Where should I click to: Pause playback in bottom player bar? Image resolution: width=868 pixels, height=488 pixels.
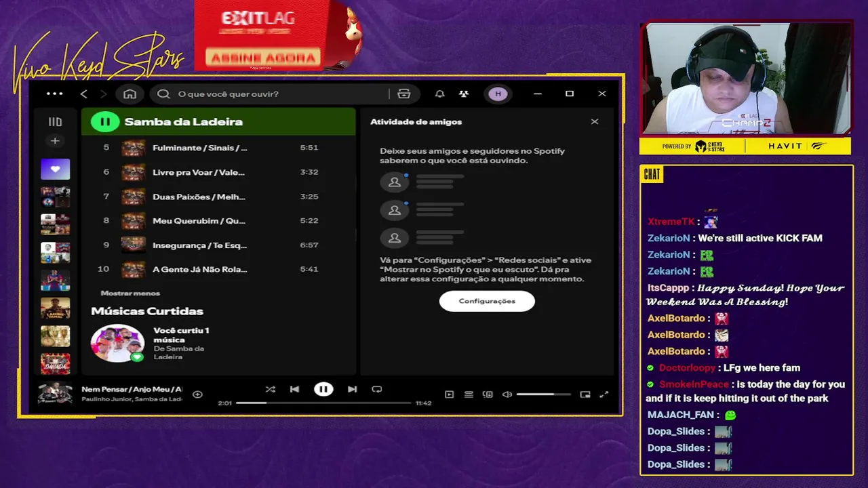click(x=323, y=389)
